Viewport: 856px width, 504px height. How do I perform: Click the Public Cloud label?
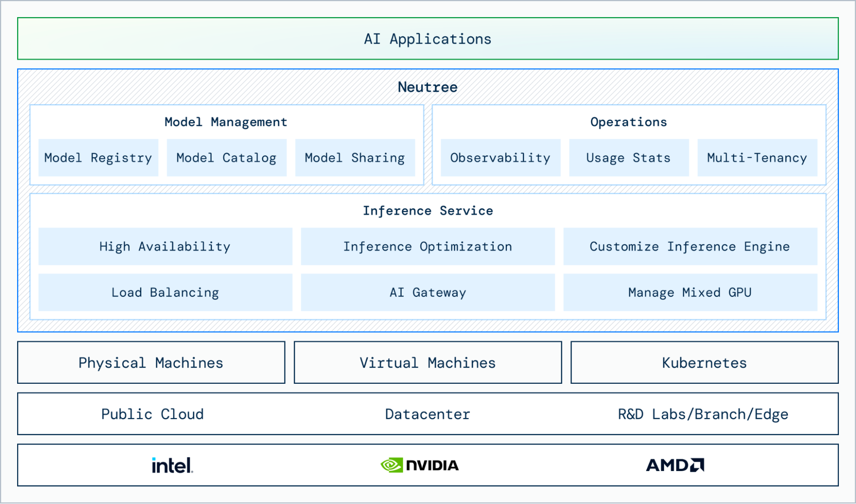point(152,414)
